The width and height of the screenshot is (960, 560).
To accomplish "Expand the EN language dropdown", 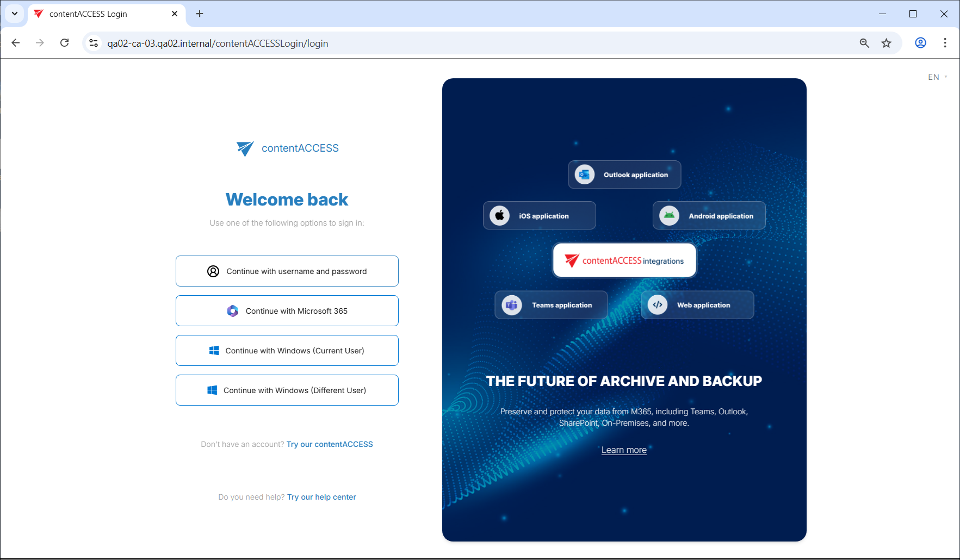I will click(x=937, y=77).
